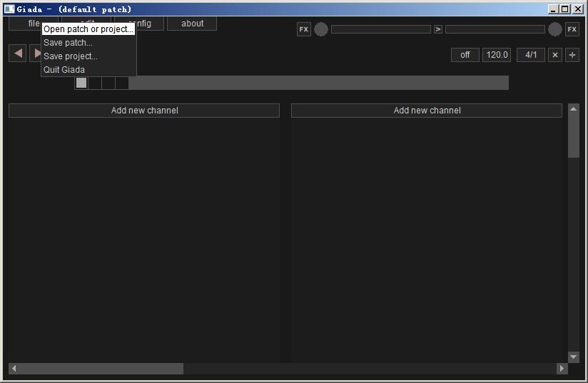Click the horizontal scrollbar thumb

coord(101,369)
